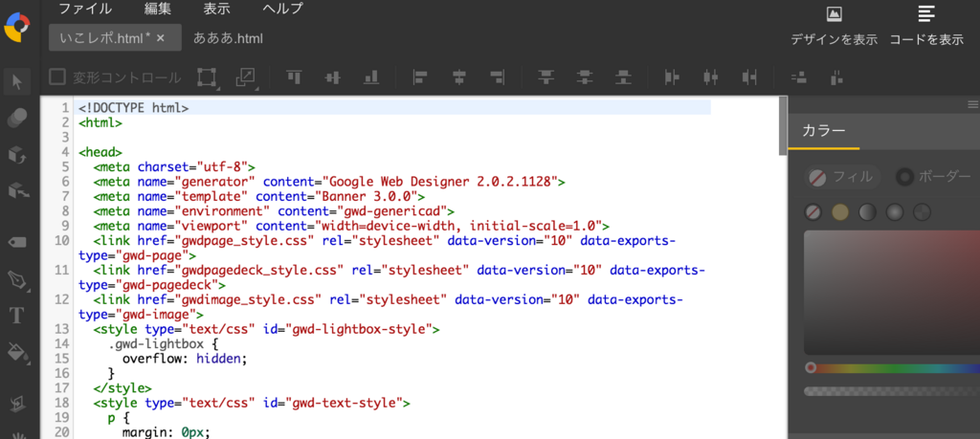Align selected elements to top edge
Screen dimensions: 980x439
pyautogui.click(x=295, y=77)
